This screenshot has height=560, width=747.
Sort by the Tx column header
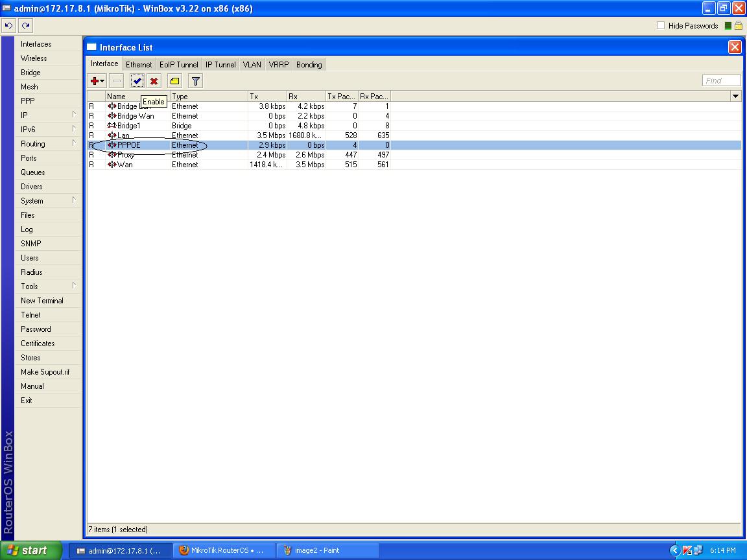click(267, 96)
